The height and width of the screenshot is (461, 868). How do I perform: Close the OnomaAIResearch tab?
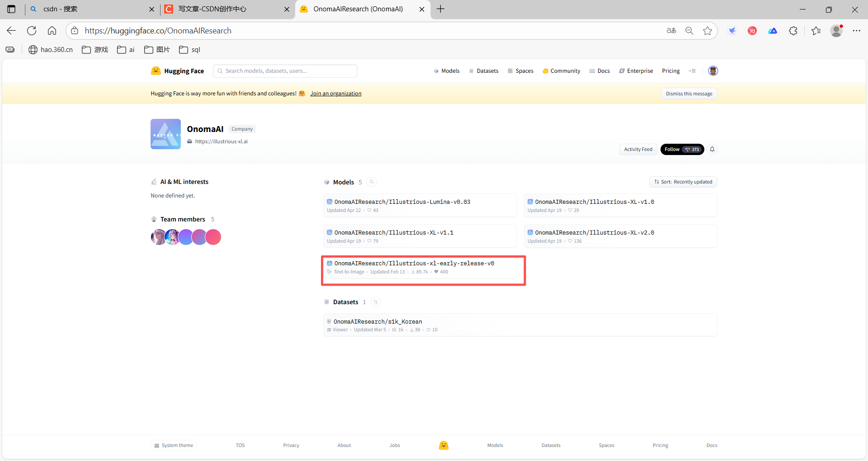click(422, 9)
